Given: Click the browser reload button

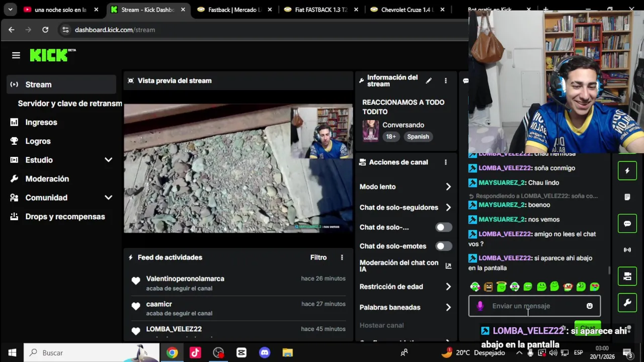Looking at the screenshot, I should [x=45, y=30].
